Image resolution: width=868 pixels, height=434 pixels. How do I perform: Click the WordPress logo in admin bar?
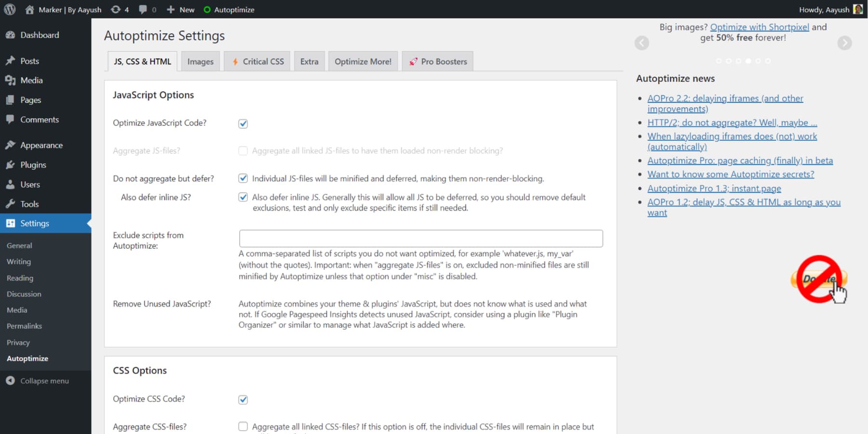(9, 9)
